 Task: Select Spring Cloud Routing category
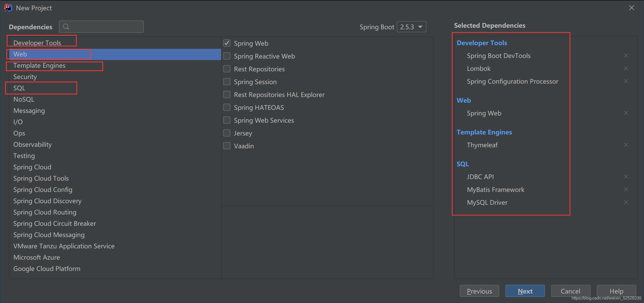tap(115, 212)
